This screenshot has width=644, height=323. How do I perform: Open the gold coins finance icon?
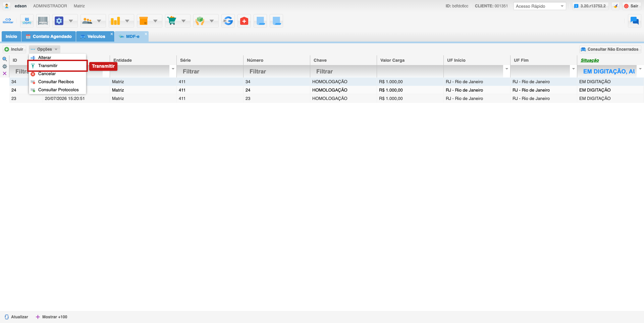(x=115, y=21)
